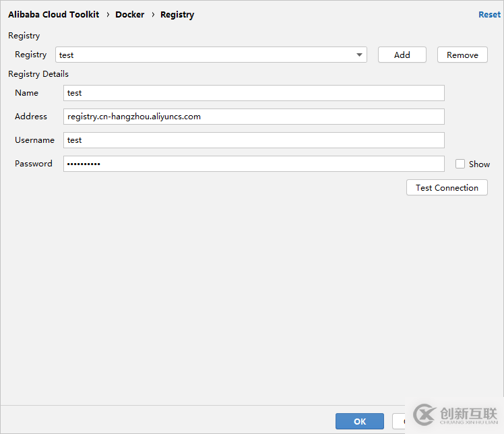Click the partially hidden button beside OK
The image size is (504, 434).
399,421
